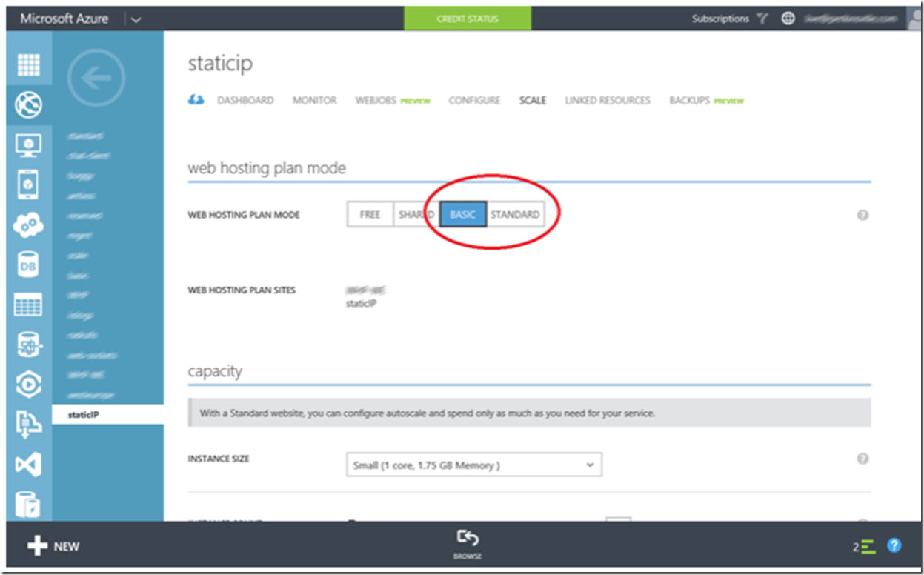Viewport: 924px width, 575px height.
Task: Switch to the Dashboard tab
Action: pos(245,100)
